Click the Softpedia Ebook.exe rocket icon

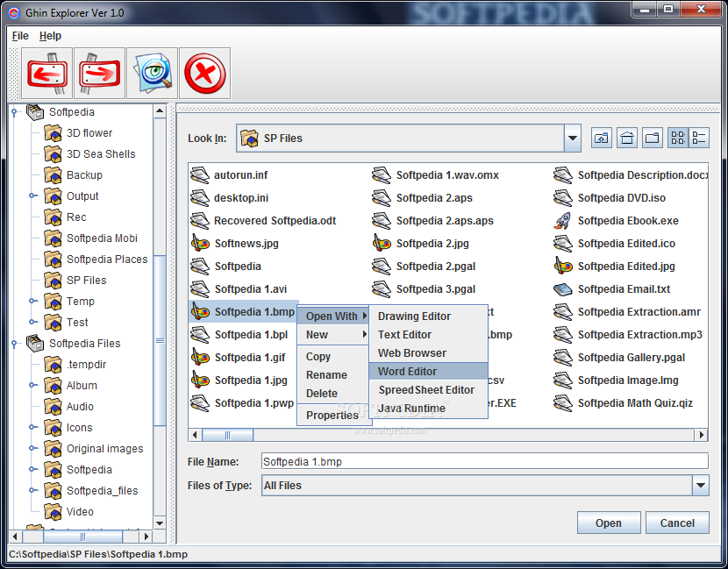563,220
